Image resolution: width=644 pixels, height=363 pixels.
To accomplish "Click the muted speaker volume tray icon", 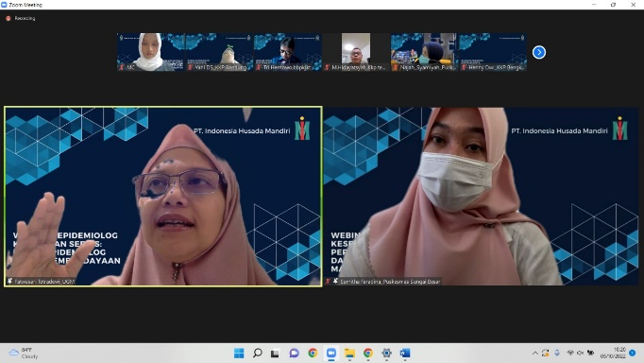I will (x=581, y=353).
